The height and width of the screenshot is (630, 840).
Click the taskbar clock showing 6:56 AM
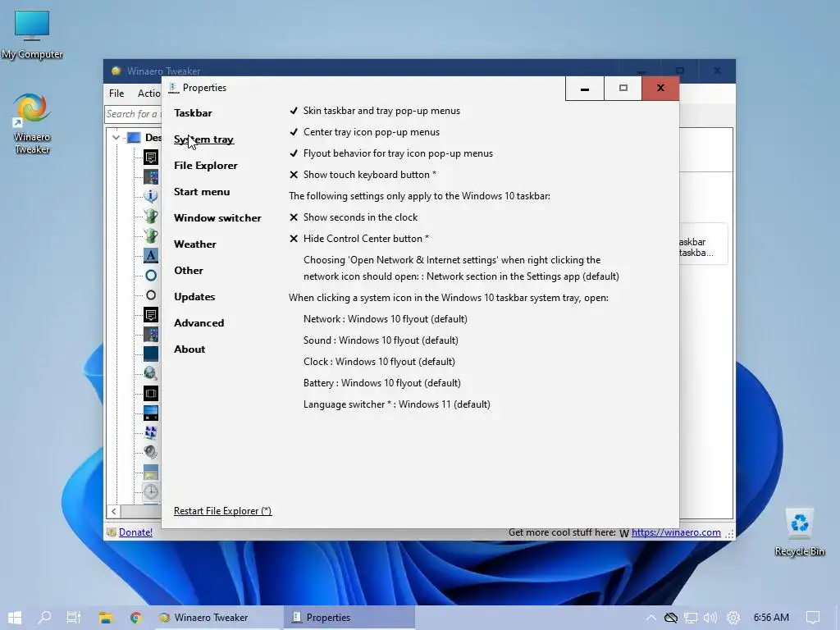pyautogui.click(x=771, y=618)
